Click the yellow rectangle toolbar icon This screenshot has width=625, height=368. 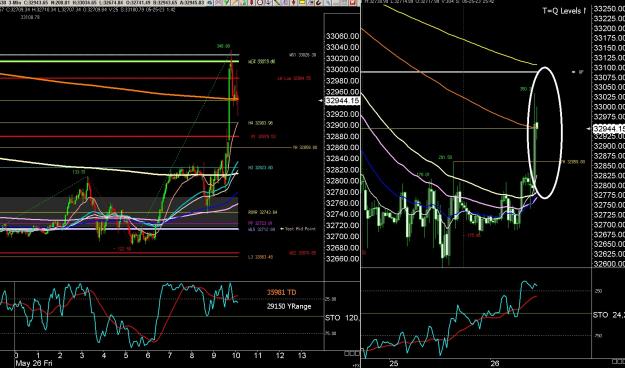(302, 2)
